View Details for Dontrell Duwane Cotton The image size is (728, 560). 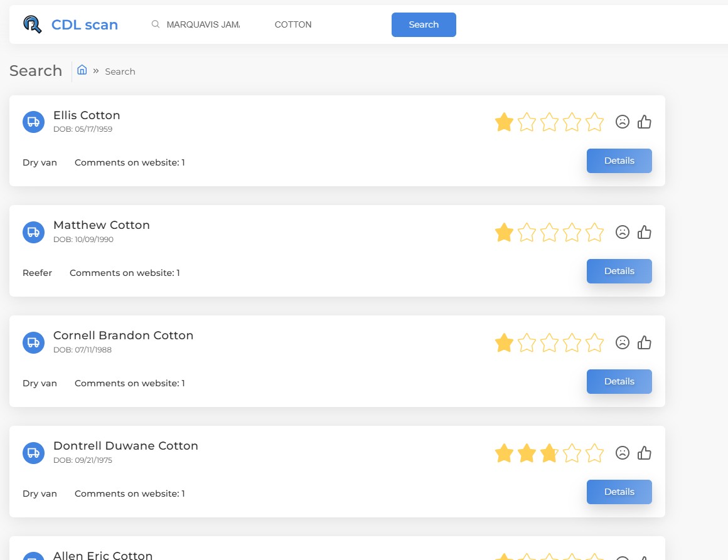click(619, 492)
